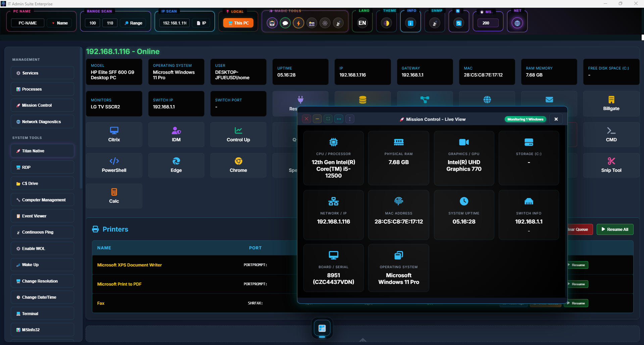Activate the lightning bolt magic tool
Screen dimensions: 644x345
[x=298, y=23]
